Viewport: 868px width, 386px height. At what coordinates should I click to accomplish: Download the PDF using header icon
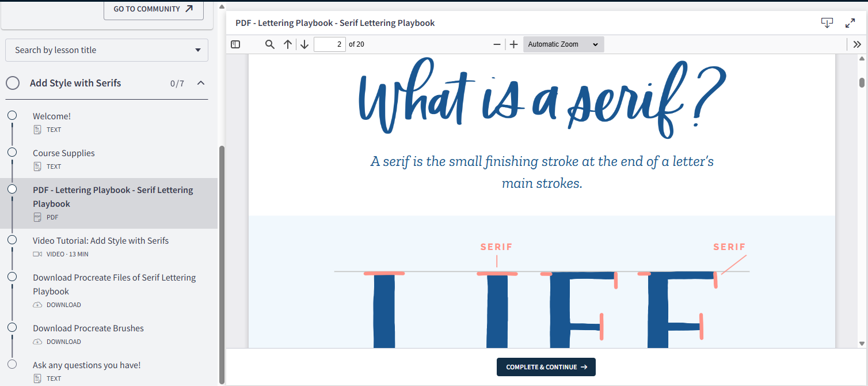827,23
